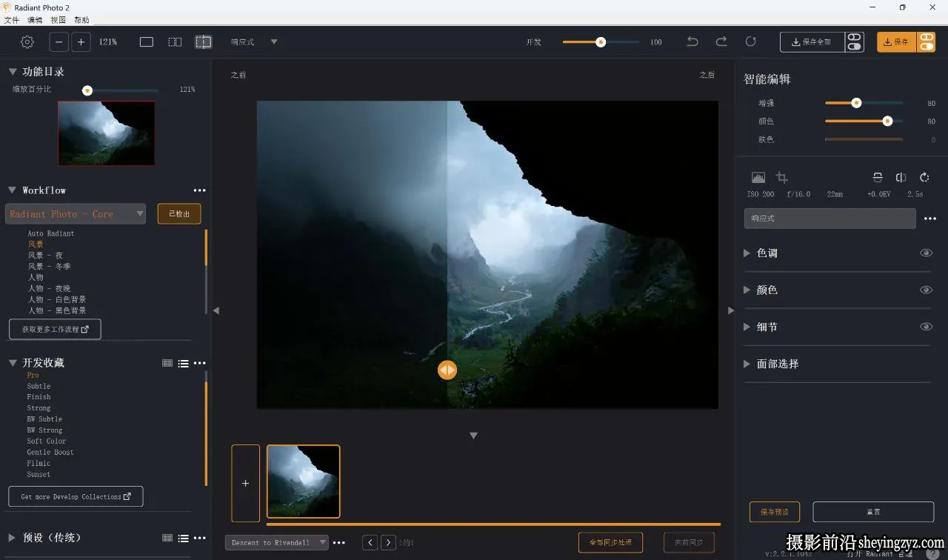Show the histogram in Smart Edit panel

758,178
